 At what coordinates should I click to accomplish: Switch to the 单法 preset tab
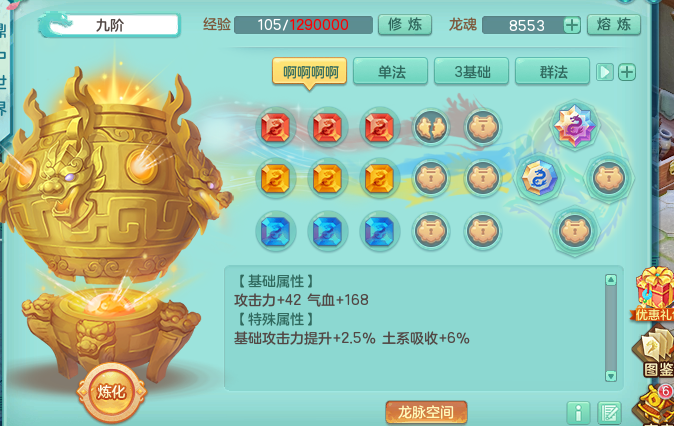tap(390, 71)
